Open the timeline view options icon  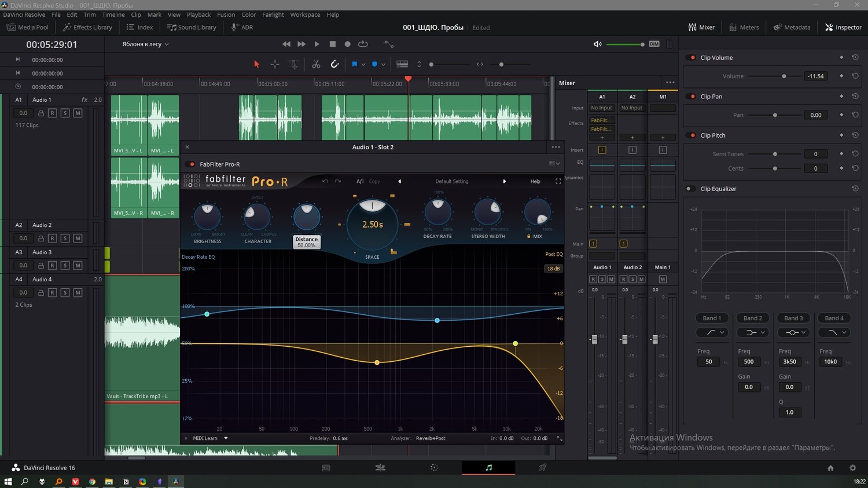coord(402,64)
